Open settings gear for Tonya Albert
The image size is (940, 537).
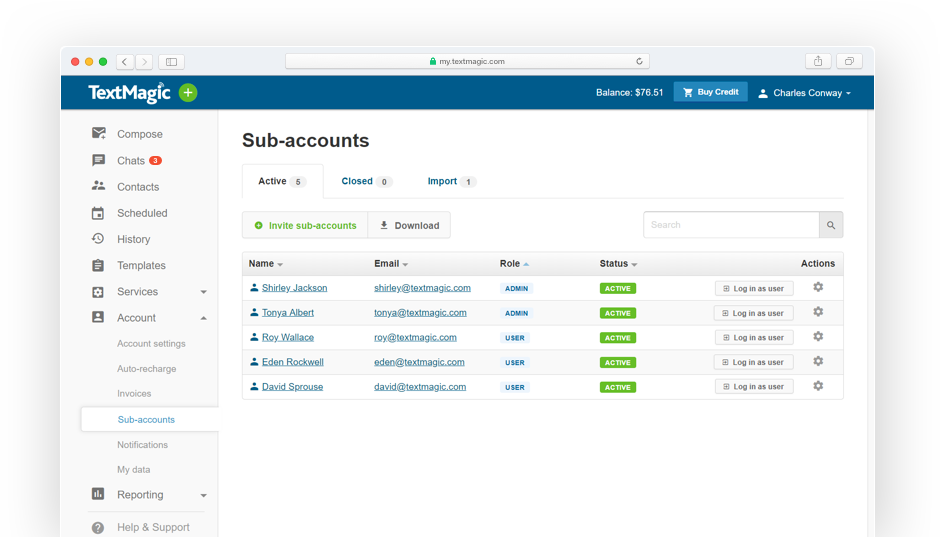pyautogui.click(x=818, y=312)
